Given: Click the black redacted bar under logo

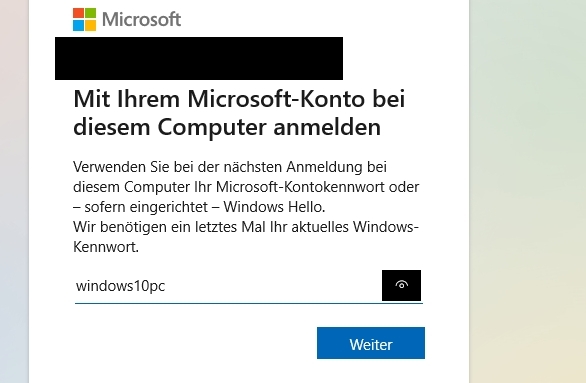Looking at the screenshot, I should 199,58.
